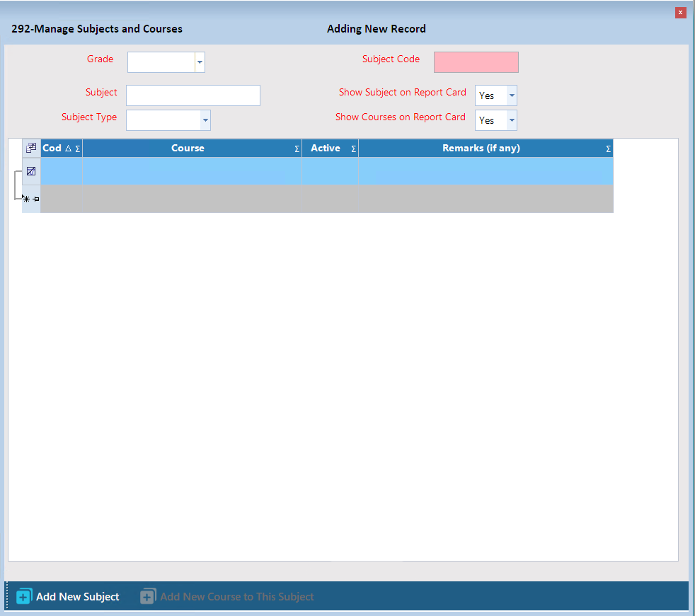Click the summation icon in Course header
The image size is (695, 616).
click(x=297, y=149)
